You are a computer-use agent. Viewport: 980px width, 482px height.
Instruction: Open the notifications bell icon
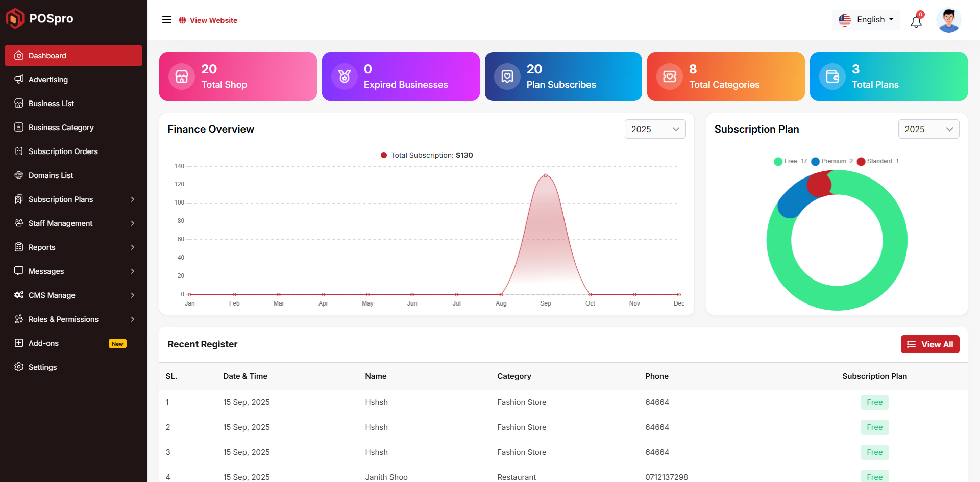(916, 21)
